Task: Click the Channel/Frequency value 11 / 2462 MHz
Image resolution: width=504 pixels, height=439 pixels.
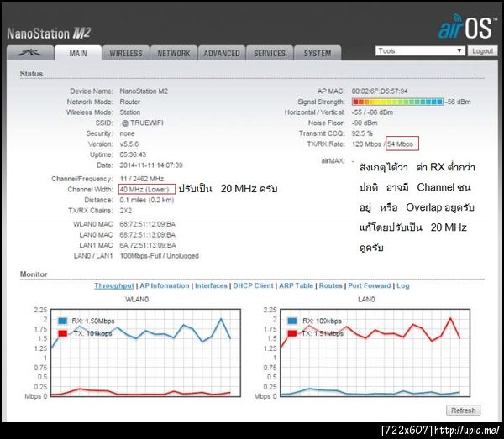Action: [x=142, y=179]
